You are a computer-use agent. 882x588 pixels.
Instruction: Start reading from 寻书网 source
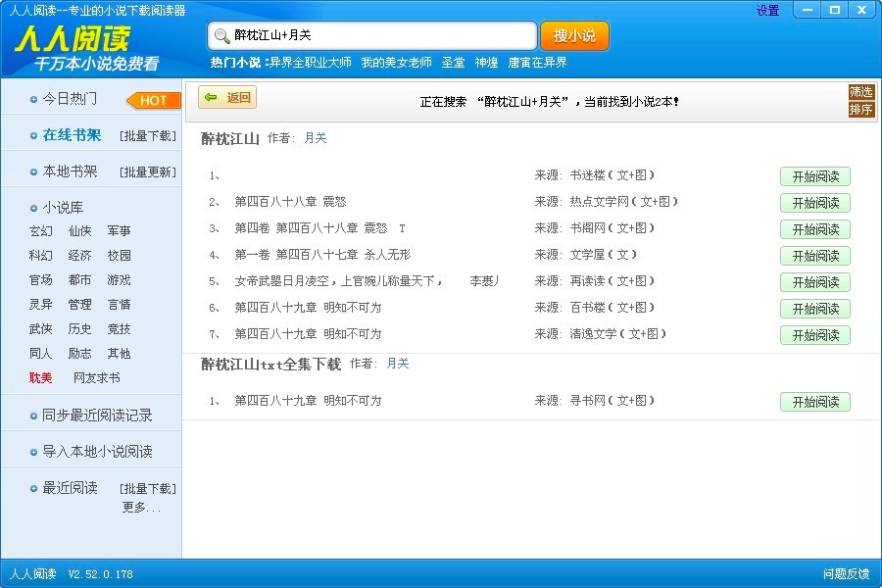[x=814, y=402]
